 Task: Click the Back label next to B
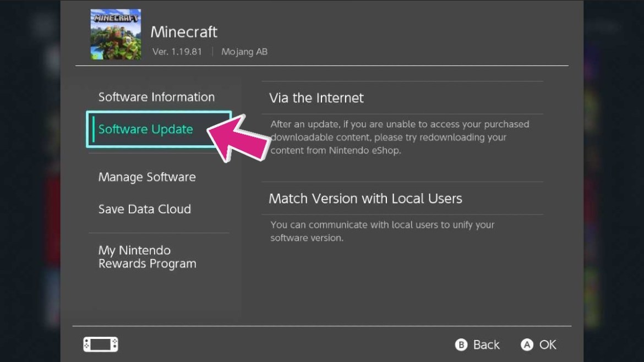click(x=487, y=345)
